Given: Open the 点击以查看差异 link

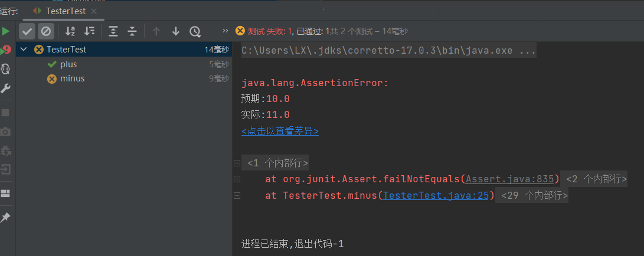Looking at the screenshot, I should click(x=280, y=131).
